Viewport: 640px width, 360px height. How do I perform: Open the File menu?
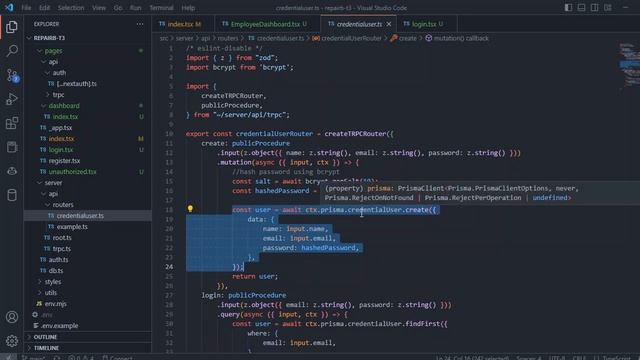click(x=26, y=8)
